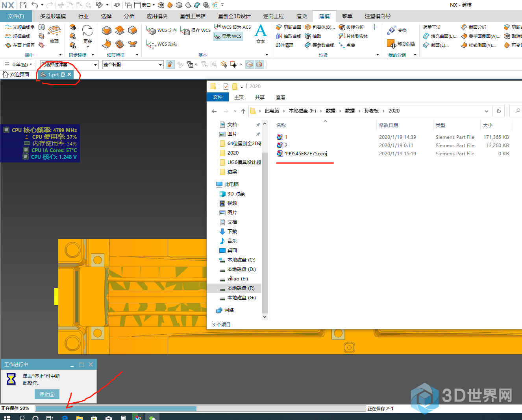The image size is (522, 420).
Task: Expand the 我的分组 group arrow
Action: 415,55
